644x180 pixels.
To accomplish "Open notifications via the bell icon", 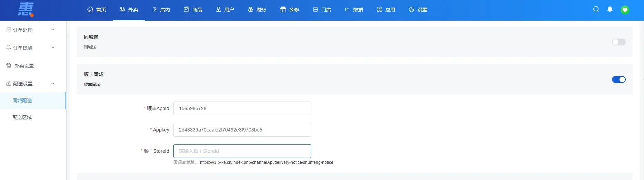I will 610,9.
